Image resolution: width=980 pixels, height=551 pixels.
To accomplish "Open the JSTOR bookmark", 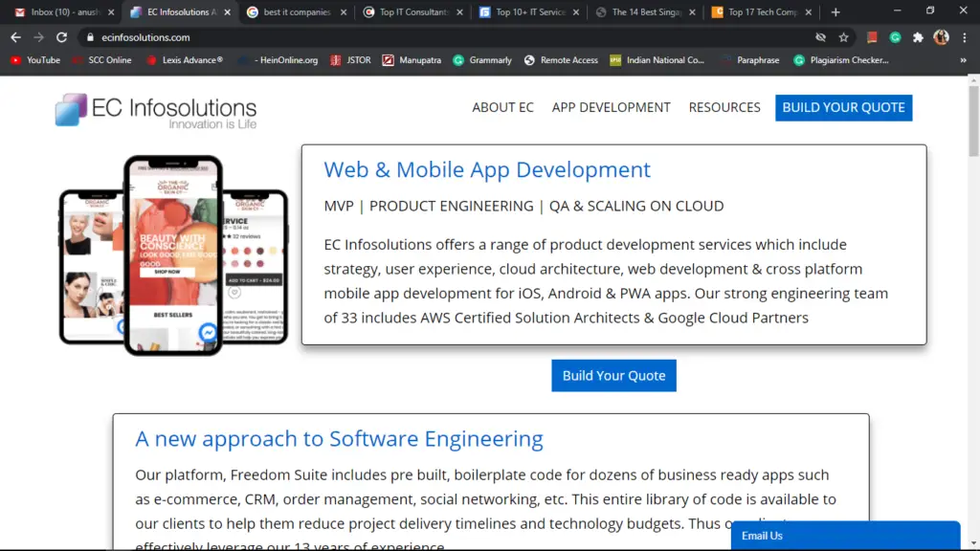I will tap(350, 60).
